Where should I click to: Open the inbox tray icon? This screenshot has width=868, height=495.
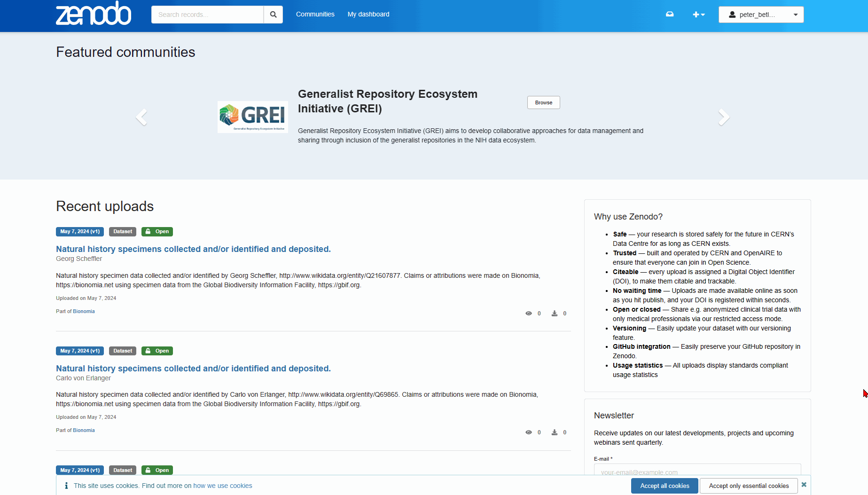coord(670,14)
